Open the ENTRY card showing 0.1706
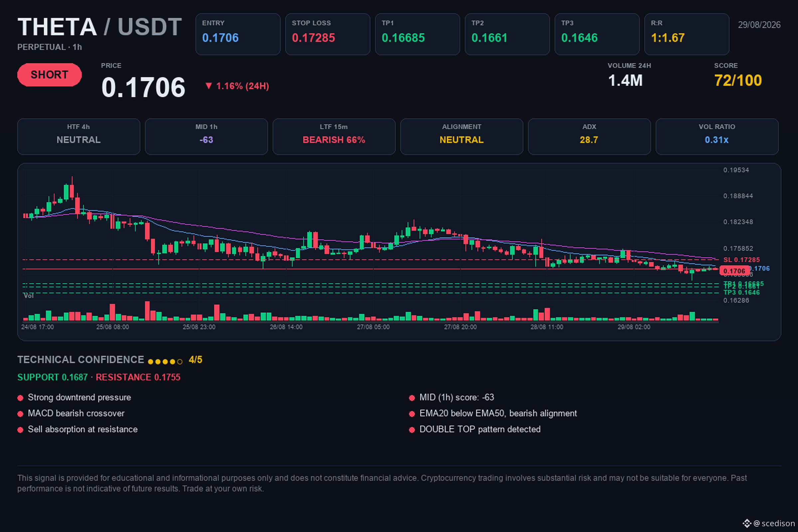Screen dimensions: 798x532 [x=238, y=34]
